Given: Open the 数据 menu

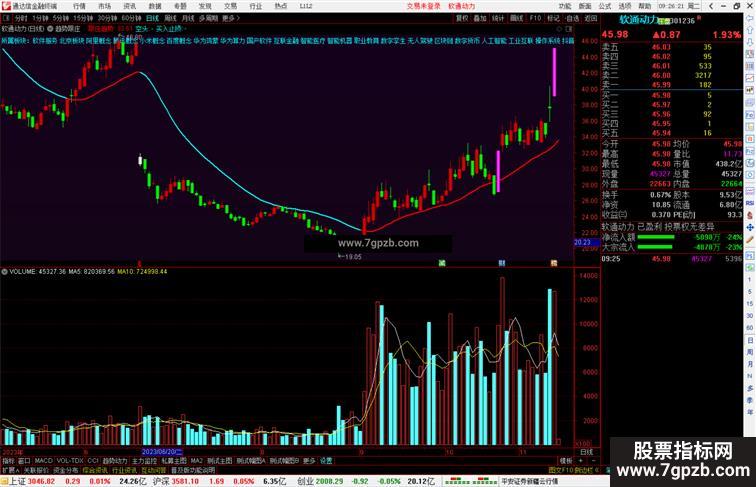Looking at the screenshot, I should [x=155, y=6].
